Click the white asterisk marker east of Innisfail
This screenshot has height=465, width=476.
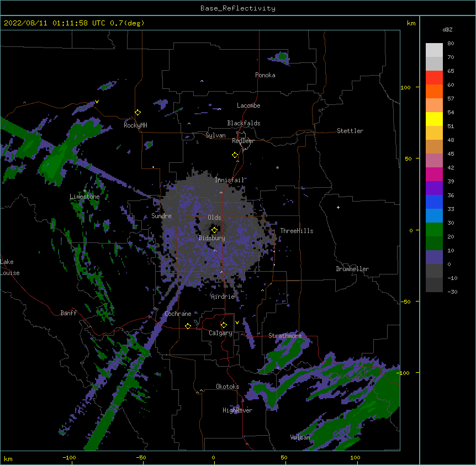point(277,168)
